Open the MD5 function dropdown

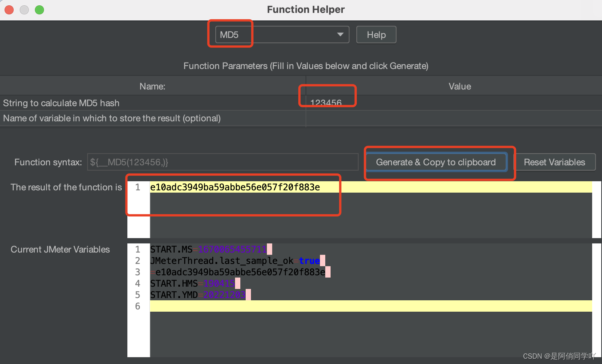282,35
